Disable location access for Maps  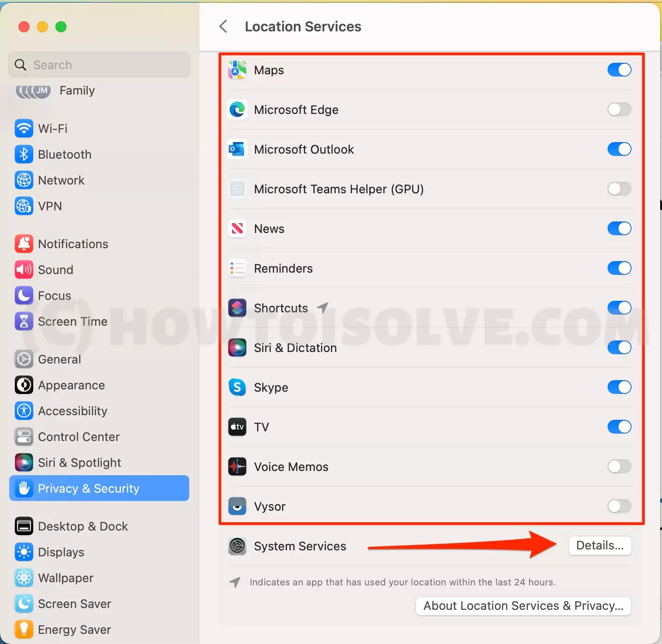click(x=619, y=70)
